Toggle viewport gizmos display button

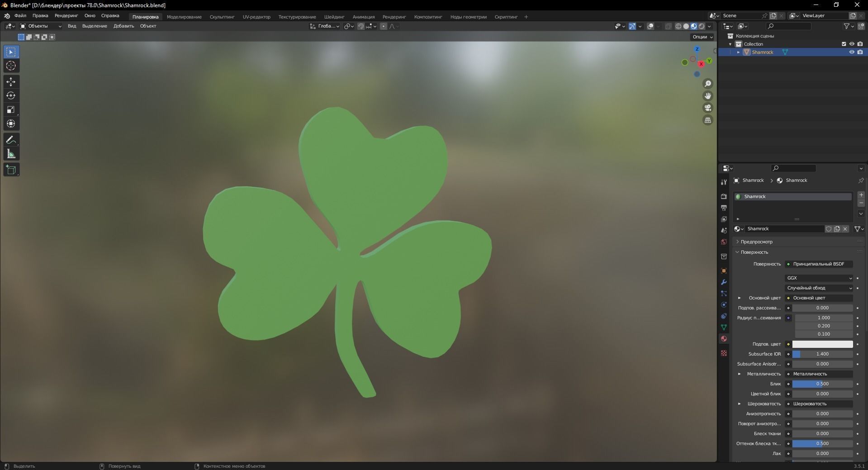[632, 26]
